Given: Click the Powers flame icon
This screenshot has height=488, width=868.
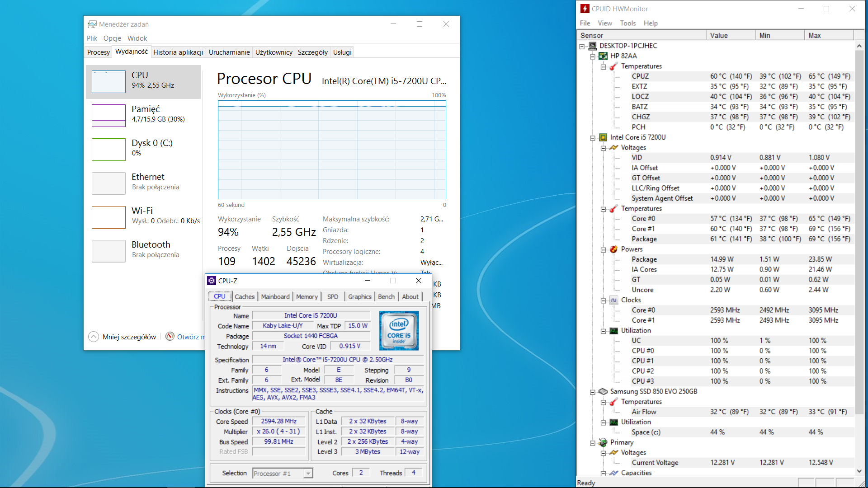Looking at the screenshot, I should (613, 249).
